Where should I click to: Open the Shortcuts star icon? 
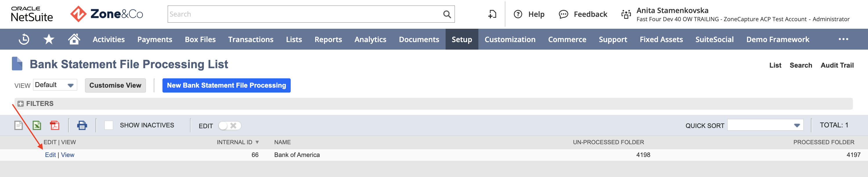[x=49, y=39]
